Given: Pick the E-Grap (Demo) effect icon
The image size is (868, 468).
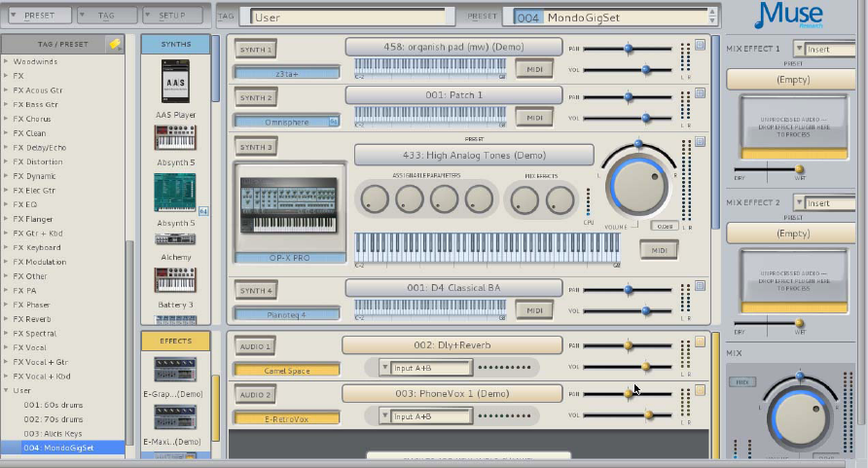Looking at the screenshot, I should [x=175, y=370].
